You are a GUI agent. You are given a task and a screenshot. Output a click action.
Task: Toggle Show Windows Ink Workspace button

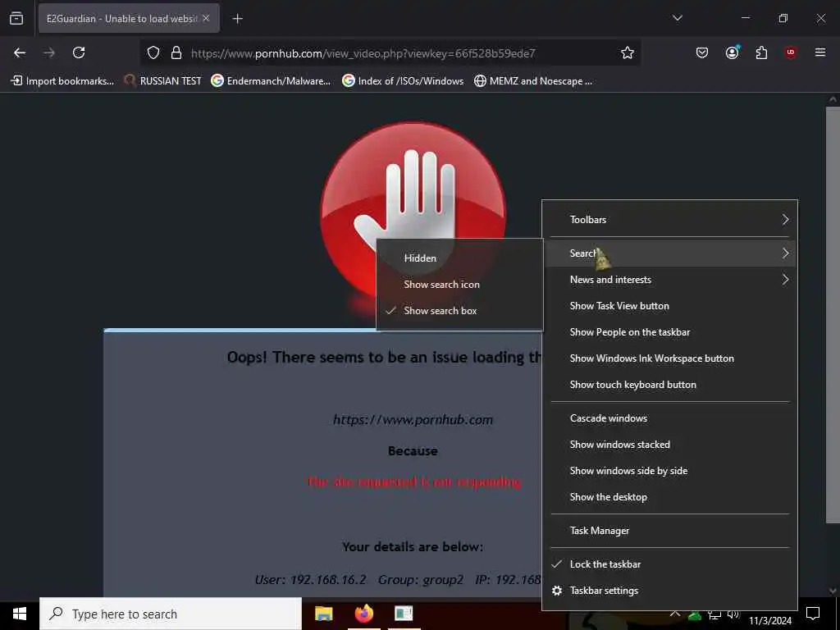(669, 358)
